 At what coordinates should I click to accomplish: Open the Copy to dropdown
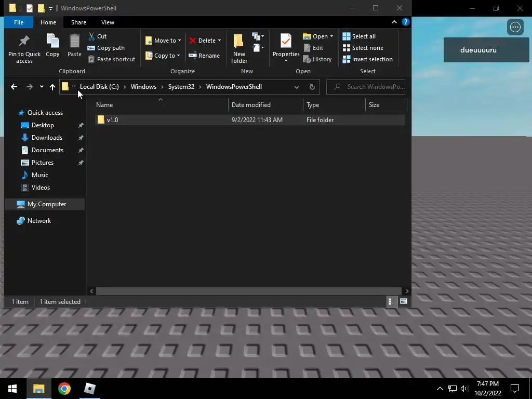[163, 56]
